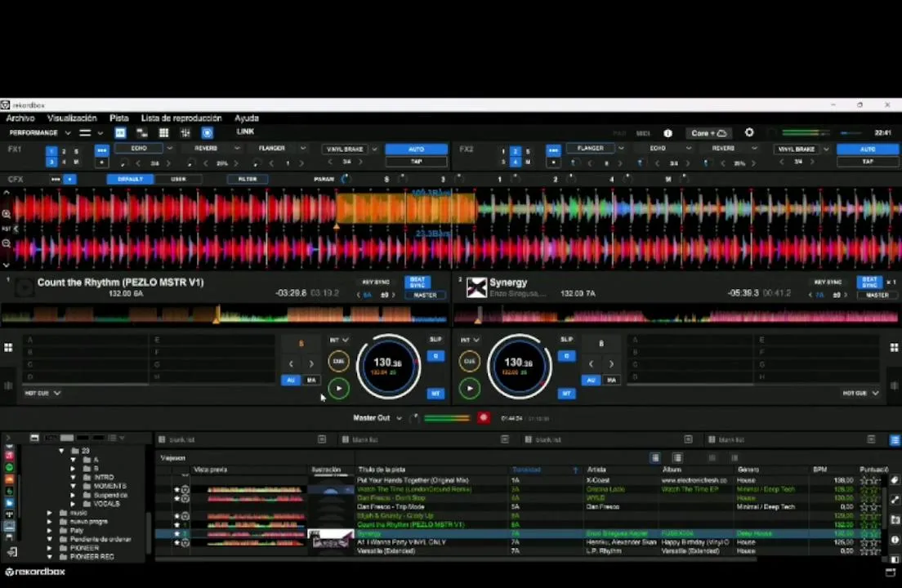
Task: Toggle deck 1 MT master tempo
Action: point(435,394)
